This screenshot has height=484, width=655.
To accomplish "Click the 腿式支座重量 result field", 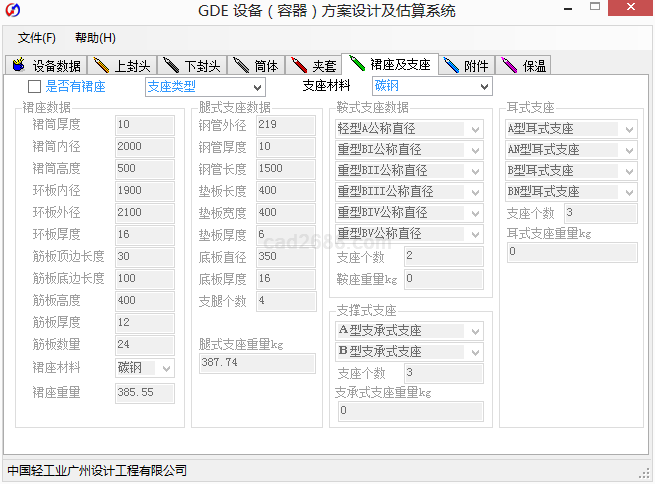I will (x=257, y=363).
